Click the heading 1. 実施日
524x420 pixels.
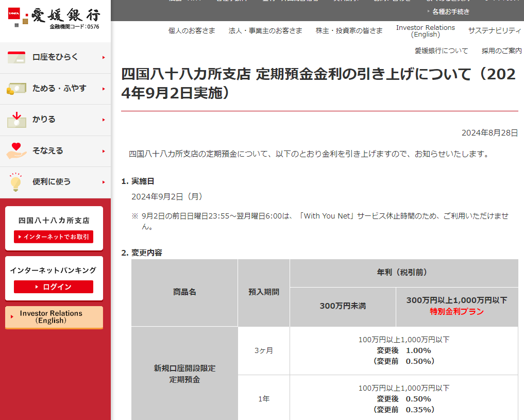pos(138,181)
